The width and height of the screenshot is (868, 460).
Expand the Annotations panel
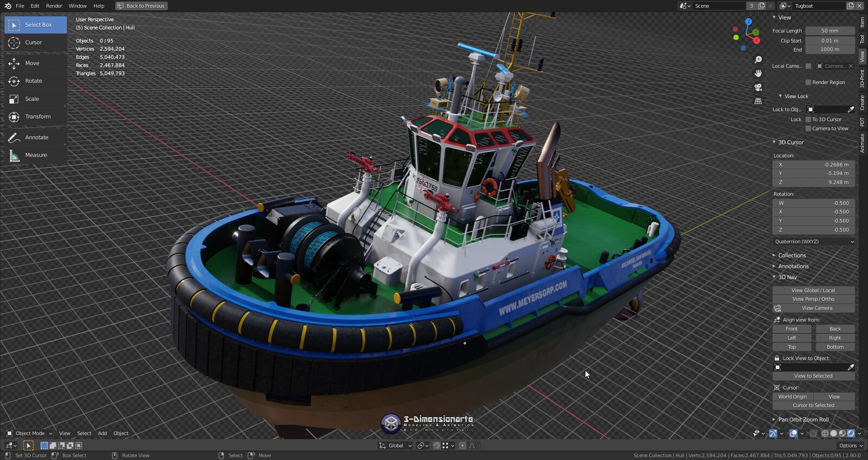coord(793,266)
